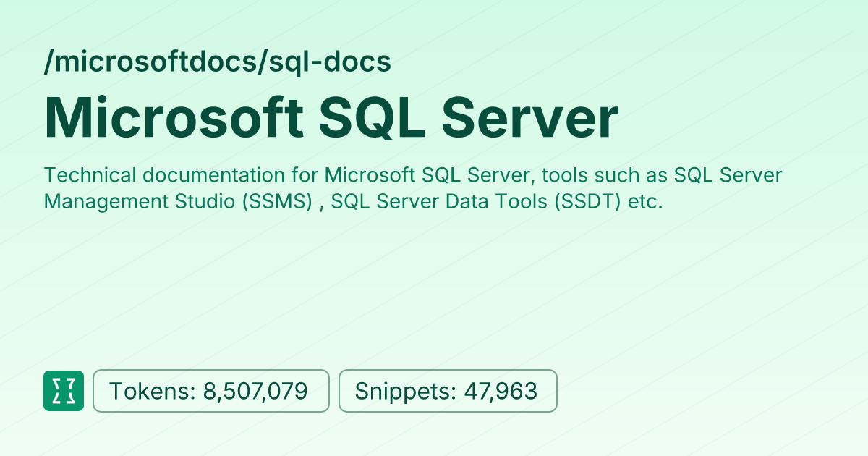The height and width of the screenshot is (456, 868).
Task: Click the SSDT mention in the description
Action: tap(590, 201)
